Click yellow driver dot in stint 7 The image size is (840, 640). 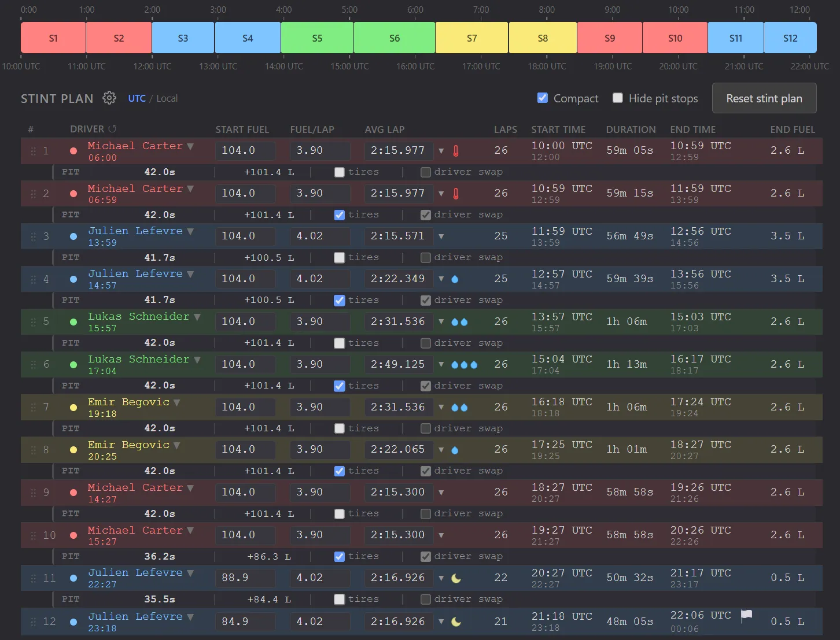click(x=73, y=408)
